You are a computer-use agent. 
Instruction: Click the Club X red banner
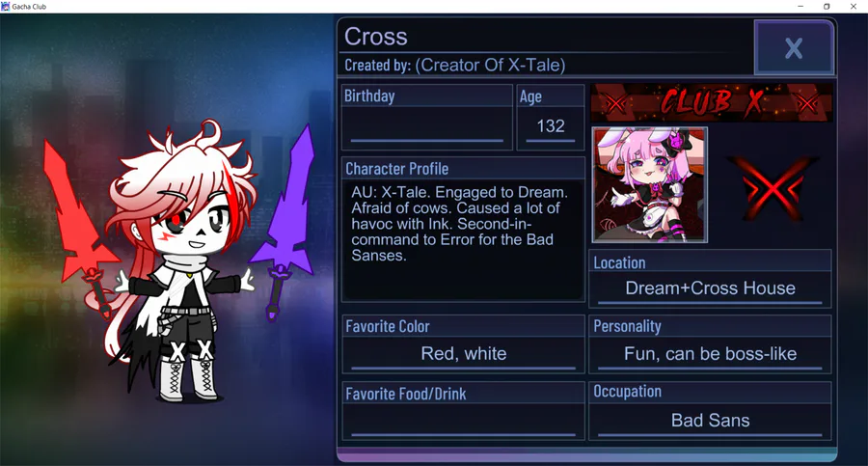[712, 102]
